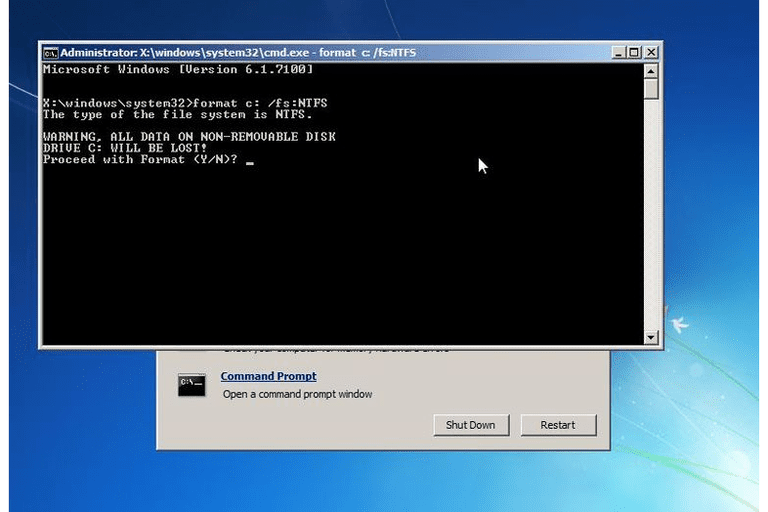Click 'Open a command prompt window' description
768x512 pixels.
pyautogui.click(x=297, y=394)
